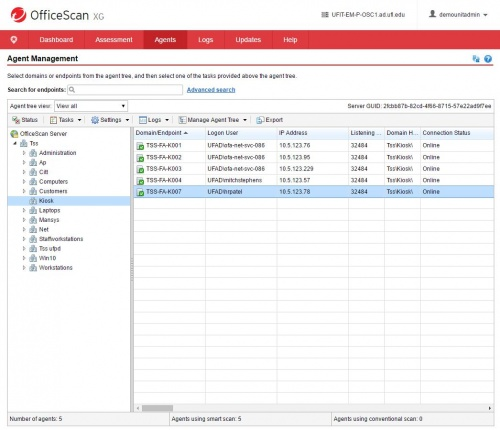
Task: Click the TSS-FA-K002 endpoint icon
Action: click(x=140, y=158)
